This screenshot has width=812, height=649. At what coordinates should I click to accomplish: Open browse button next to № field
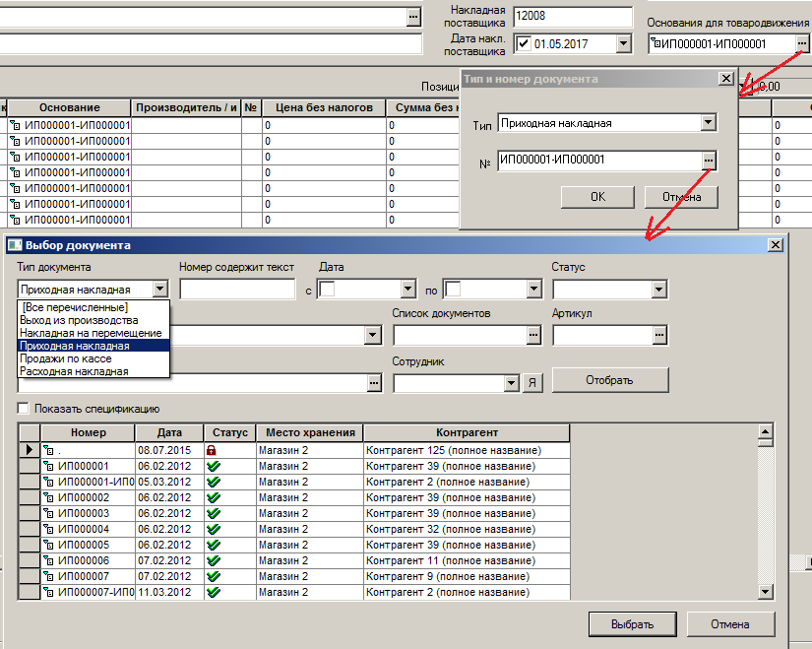(x=709, y=161)
